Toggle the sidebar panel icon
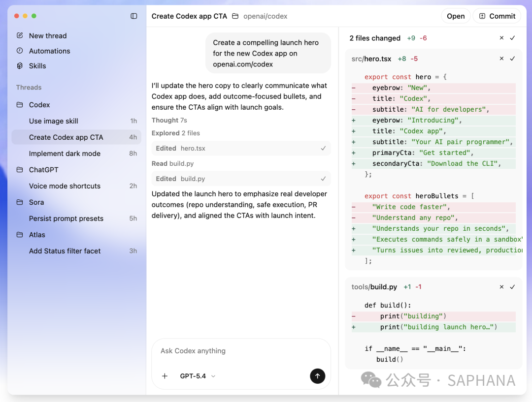This screenshot has width=532, height=402. [x=133, y=16]
